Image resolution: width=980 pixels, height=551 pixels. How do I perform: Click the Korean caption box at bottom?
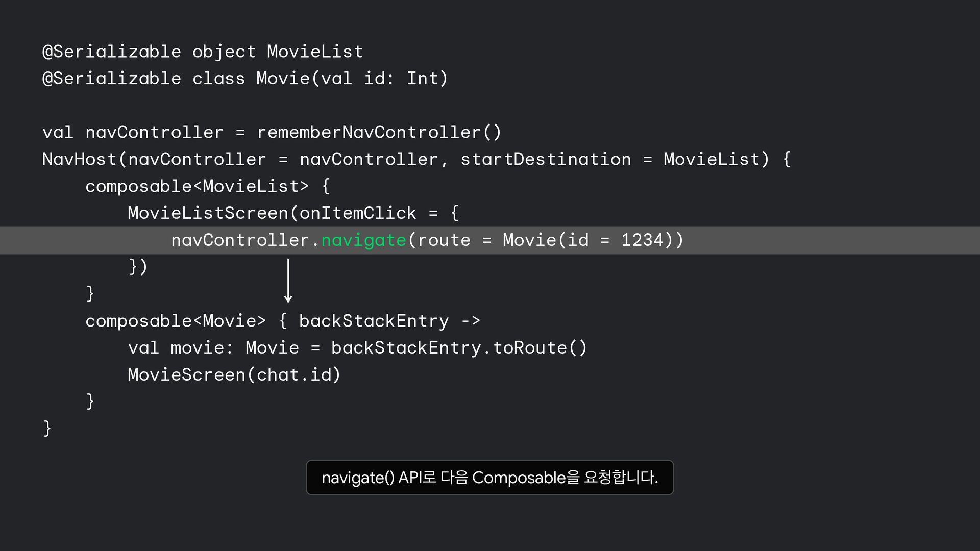coord(489,478)
